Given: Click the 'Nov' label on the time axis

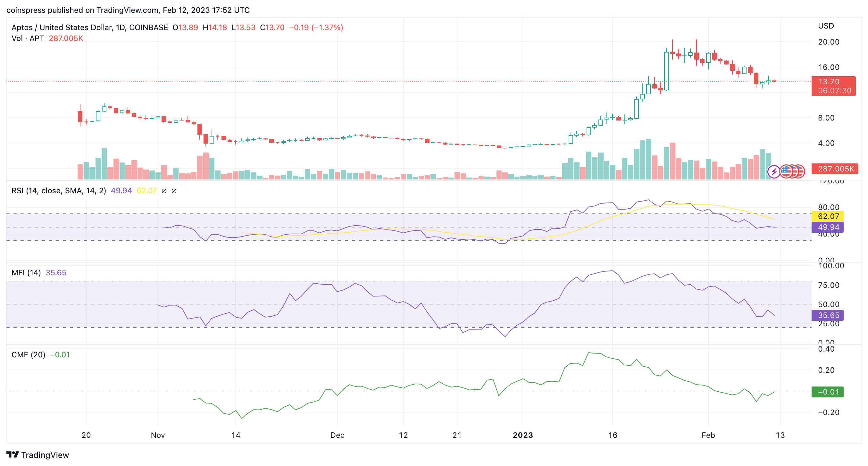Looking at the screenshot, I should coord(158,435).
